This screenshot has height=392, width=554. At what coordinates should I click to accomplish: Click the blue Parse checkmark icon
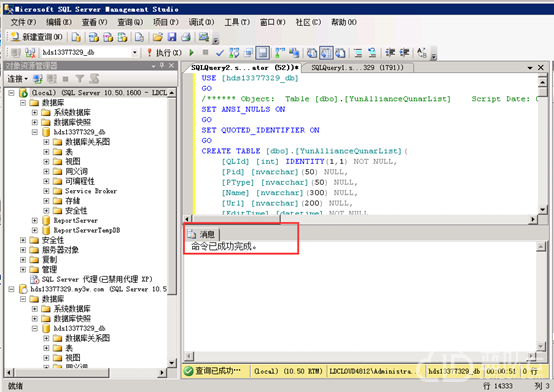(x=220, y=53)
